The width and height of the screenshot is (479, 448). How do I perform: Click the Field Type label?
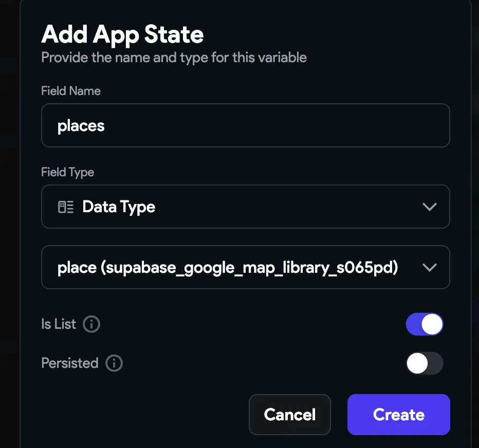coord(67,172)
